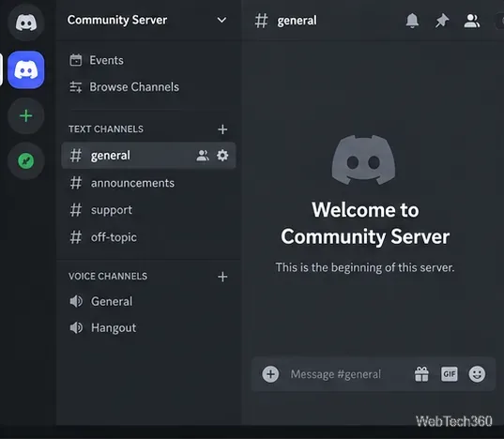Open general channel settings gear
The width and height of the screenshot is (504, 439).
[222, 156]
